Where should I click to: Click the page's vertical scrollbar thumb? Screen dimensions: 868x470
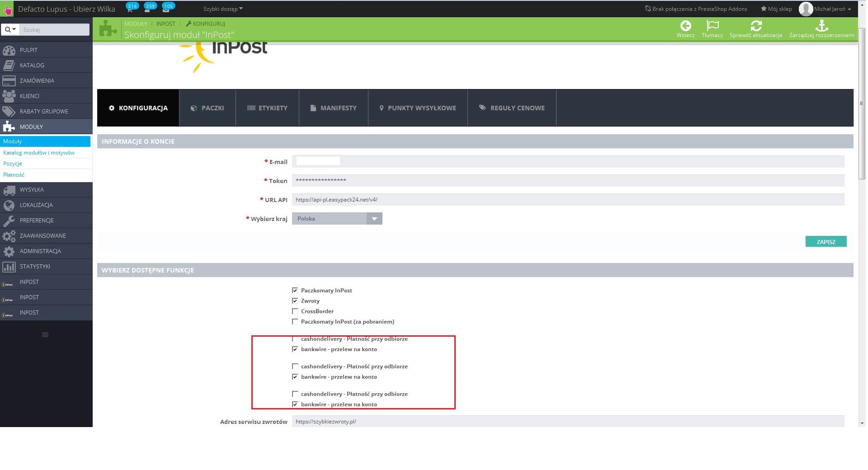pyautogui.click(x=862, y=104)
